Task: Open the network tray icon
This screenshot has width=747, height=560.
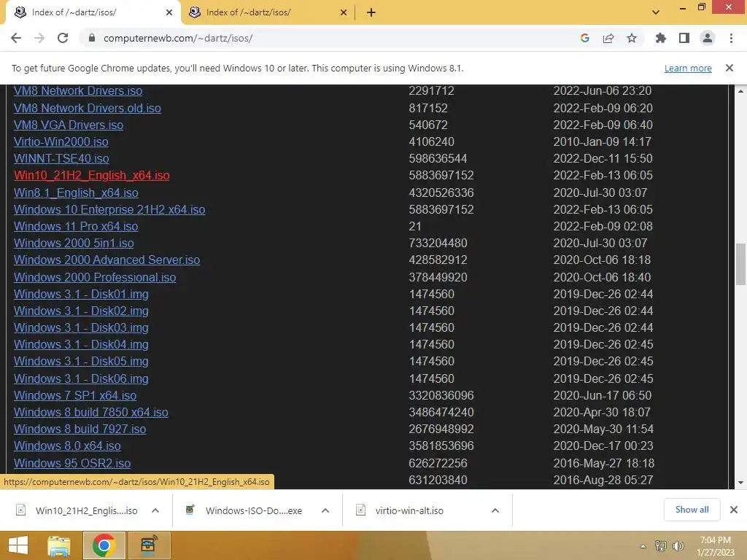Action: click(661, 546)
